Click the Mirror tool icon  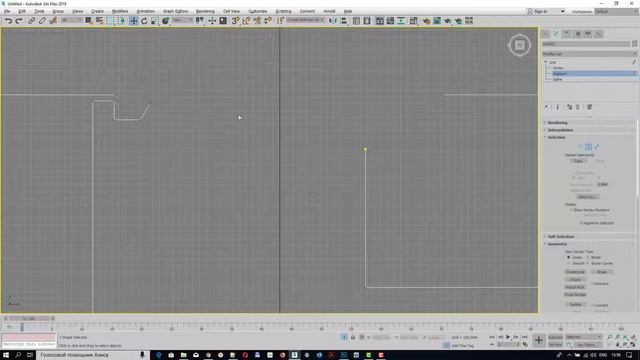[x=333, y=20]
